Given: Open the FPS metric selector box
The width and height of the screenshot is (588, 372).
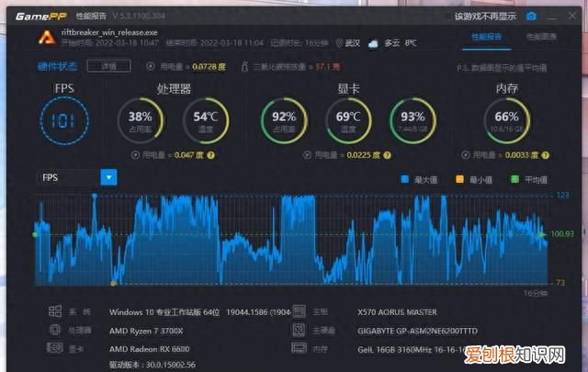Looking at the screenshot, I should (x=76, y=177).
